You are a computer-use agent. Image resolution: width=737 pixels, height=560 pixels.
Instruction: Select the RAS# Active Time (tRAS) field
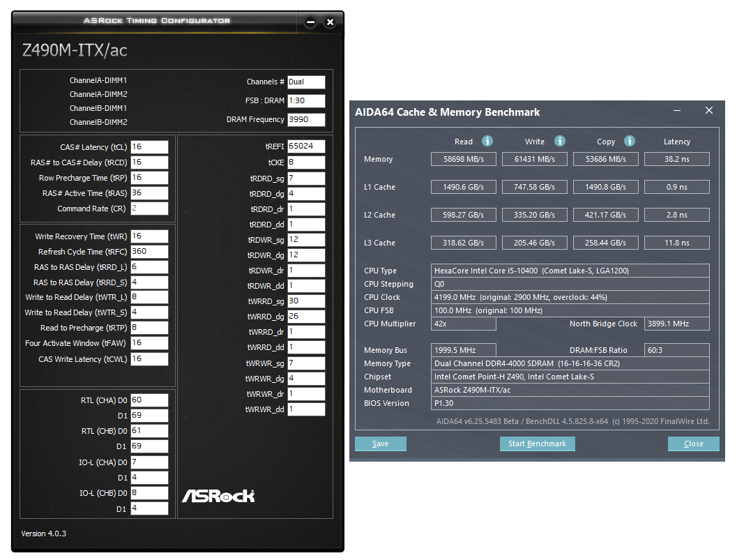pyautogui.click(x=149, y=192)
